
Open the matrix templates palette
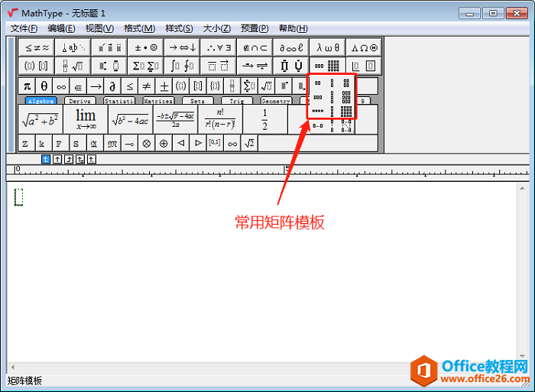[x=328, y=66]
